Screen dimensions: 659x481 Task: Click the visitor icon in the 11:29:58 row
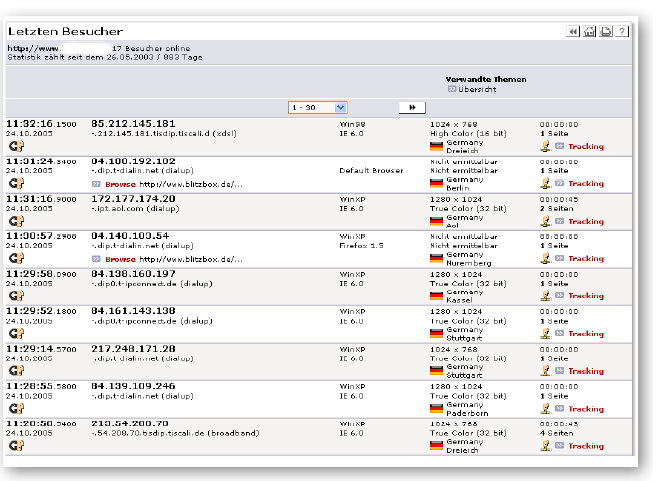[x=16, y=296]
